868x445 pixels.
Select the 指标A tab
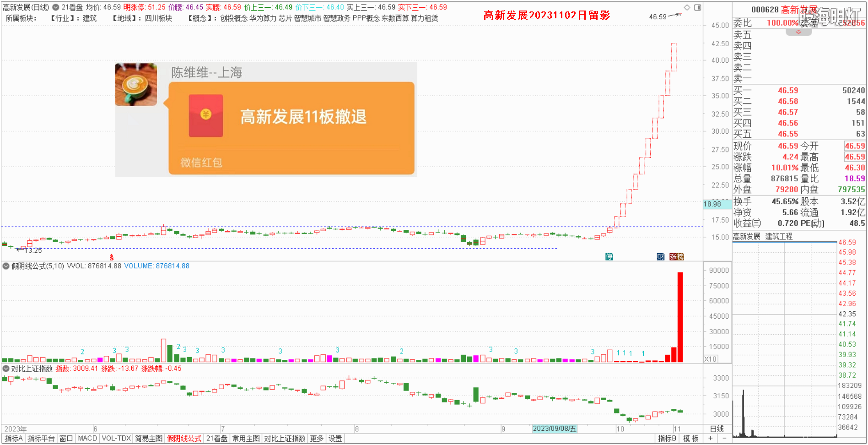13,439
